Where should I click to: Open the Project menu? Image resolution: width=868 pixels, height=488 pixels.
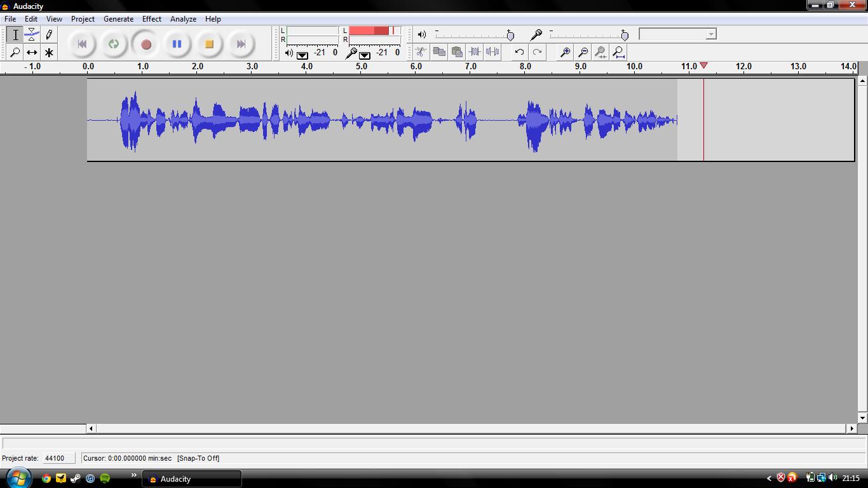83,19
